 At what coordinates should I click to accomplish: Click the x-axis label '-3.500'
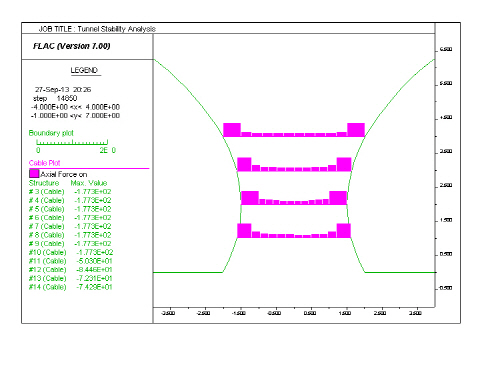pos(168,313)
